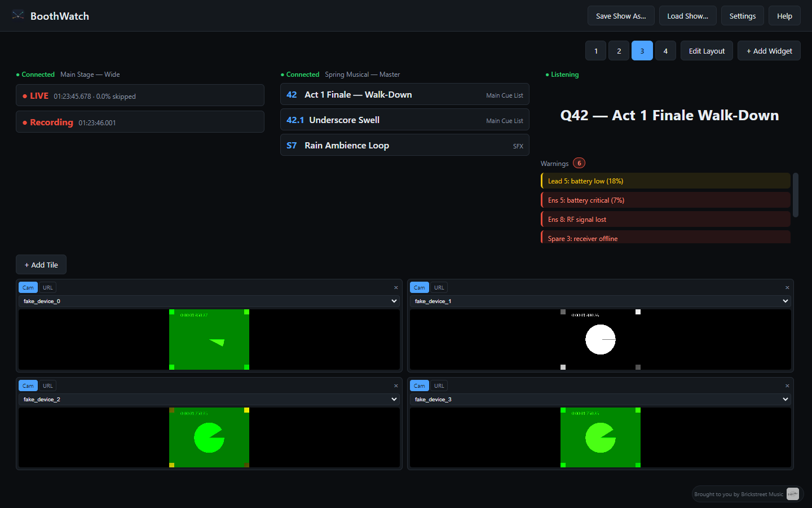Image resolution: width=812 pixels, height=508 pixels.
Task: Click the Warnings count badge 6
Action: (579, 163)
